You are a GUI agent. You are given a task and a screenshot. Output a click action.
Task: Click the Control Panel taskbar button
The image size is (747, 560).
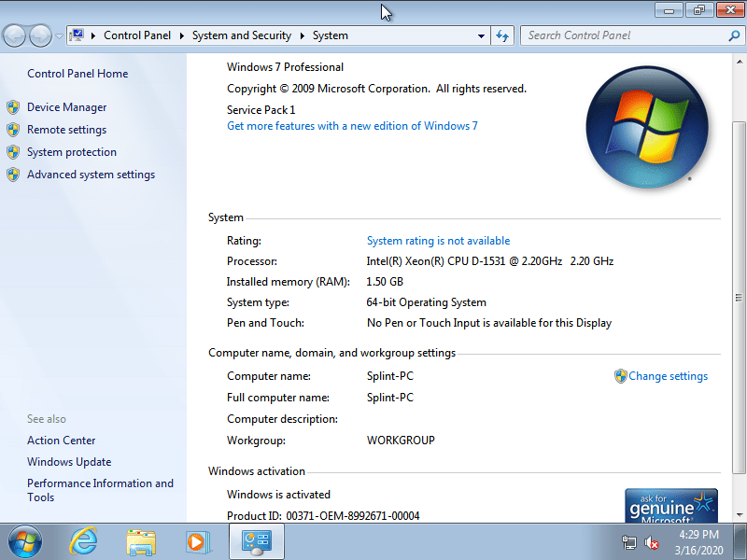[257, 541]
